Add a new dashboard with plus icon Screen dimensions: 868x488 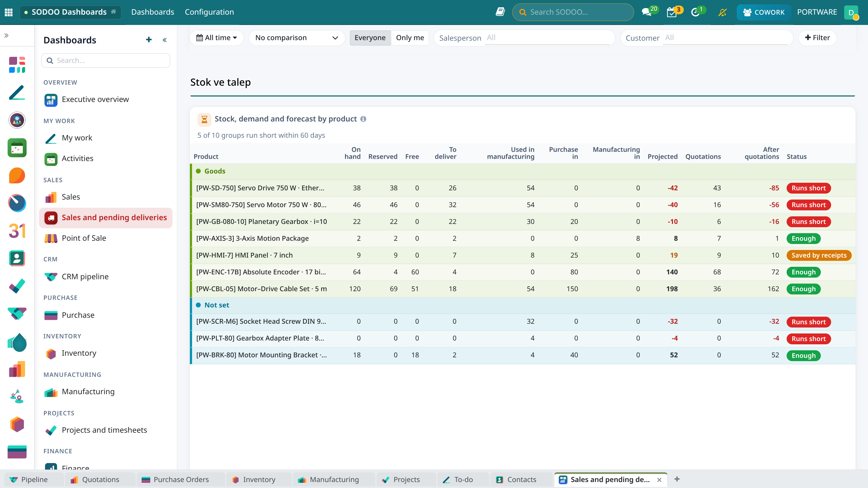pyautogui.click(x=149, y=40)
